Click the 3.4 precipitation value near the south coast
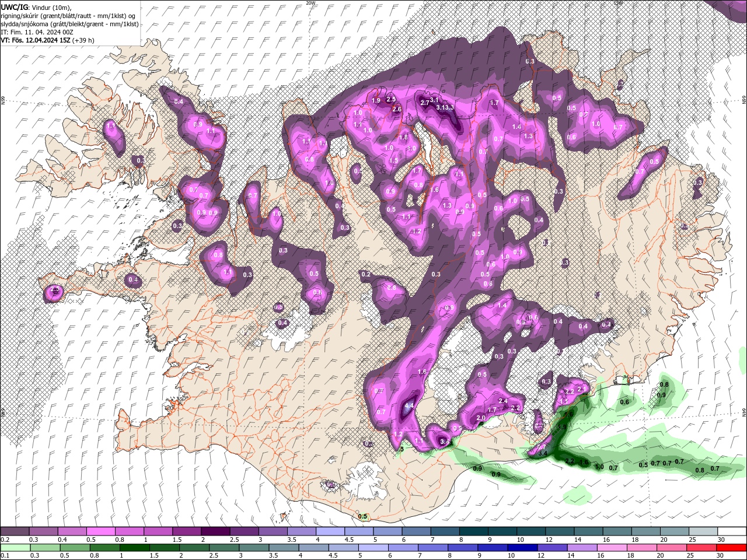Image resolution: width=747 pixels, height=560 pixels. (x=542, y=453)
